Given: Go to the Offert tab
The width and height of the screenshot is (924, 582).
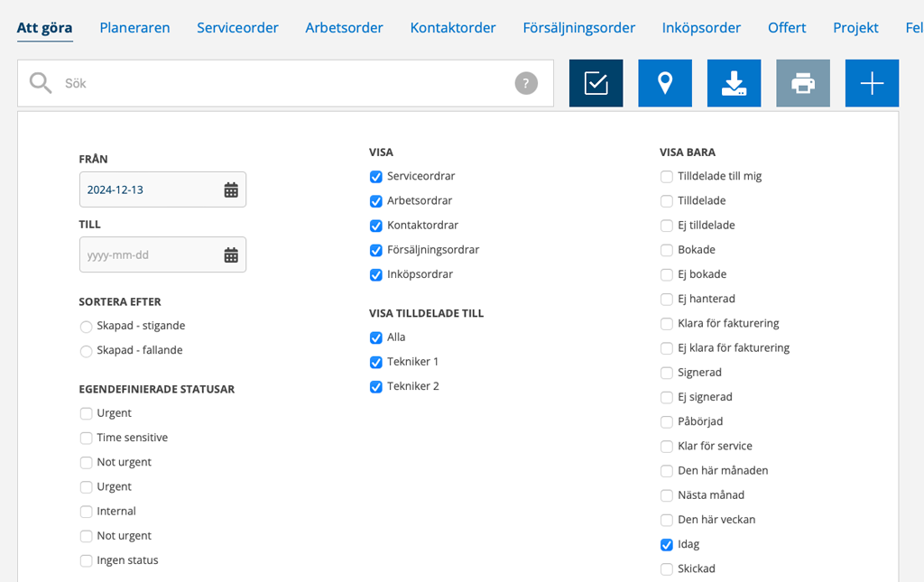Looking at the screenshot, I should pos(787,28).
